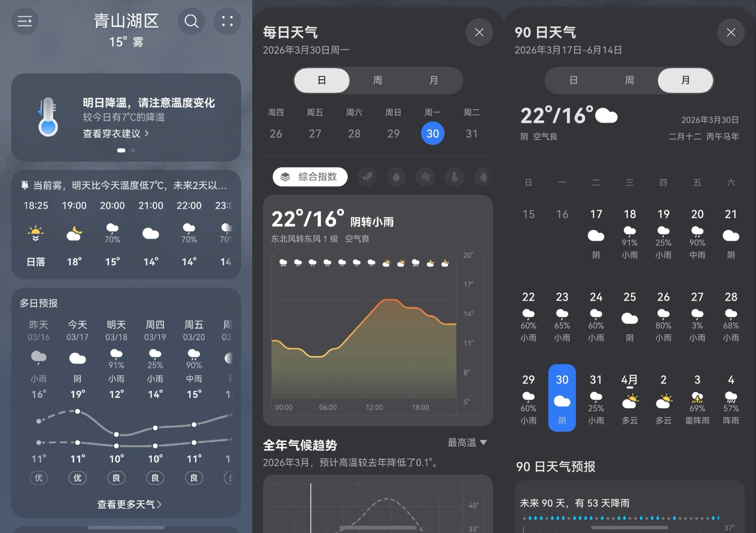This screenshot has width=756, height=533.
Task: Switch 90 日天气 panel to 日 view
Action: tap(573, 80)
